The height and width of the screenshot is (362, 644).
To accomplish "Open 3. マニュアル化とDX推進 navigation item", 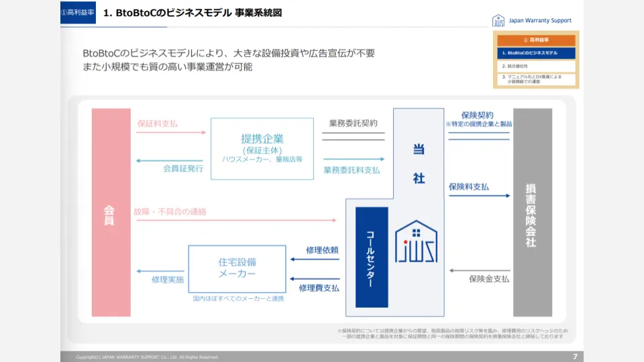I will [536, 80].
